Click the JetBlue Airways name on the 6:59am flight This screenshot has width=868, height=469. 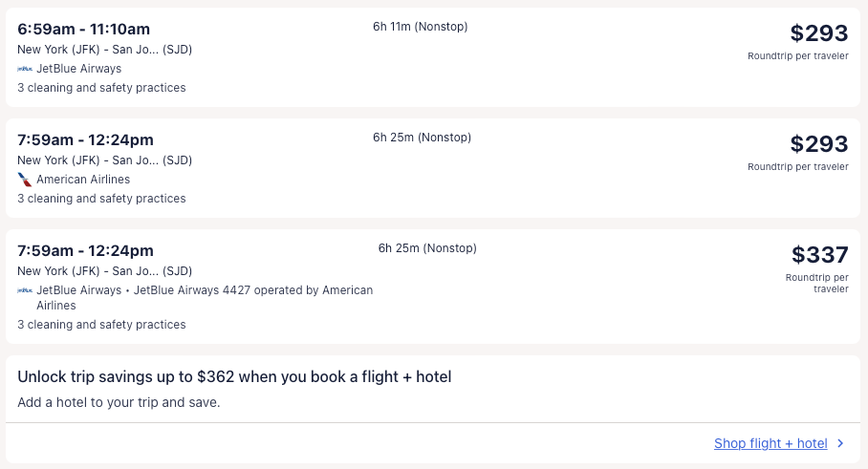point(79,69)
